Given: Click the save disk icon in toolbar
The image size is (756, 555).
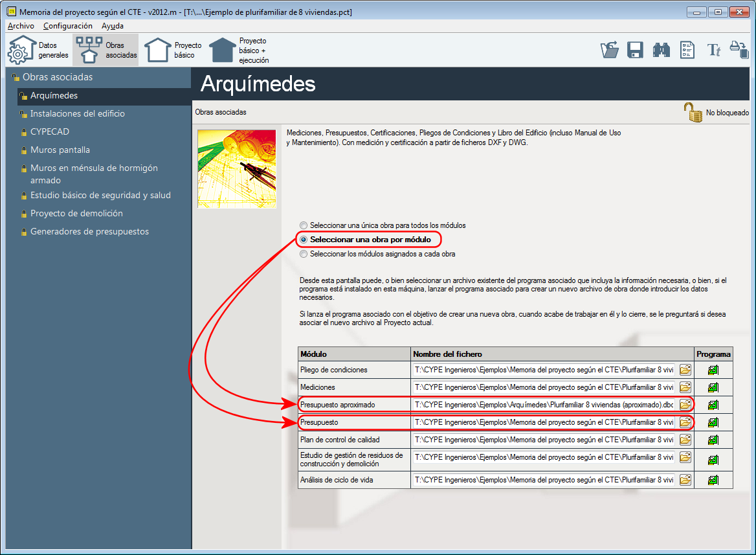Looking at the screenshot, I should [635, 51].
